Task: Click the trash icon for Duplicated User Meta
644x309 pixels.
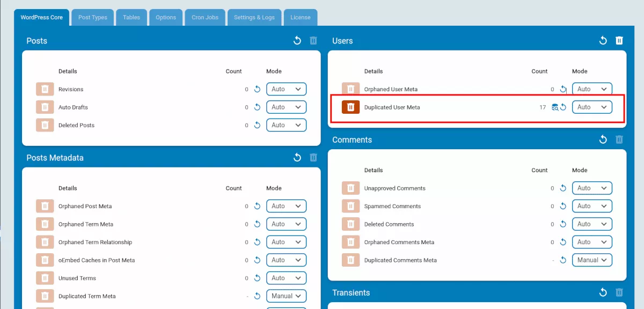Action: click(x=350, y=107)
